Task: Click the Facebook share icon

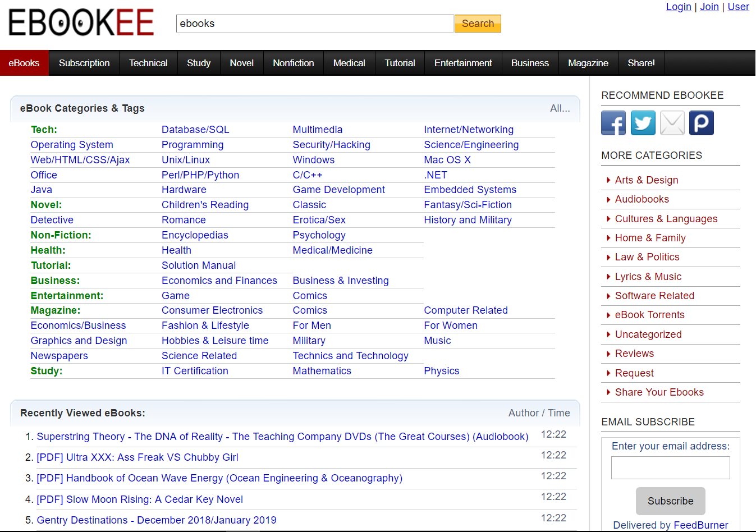Action: [613, 123]
